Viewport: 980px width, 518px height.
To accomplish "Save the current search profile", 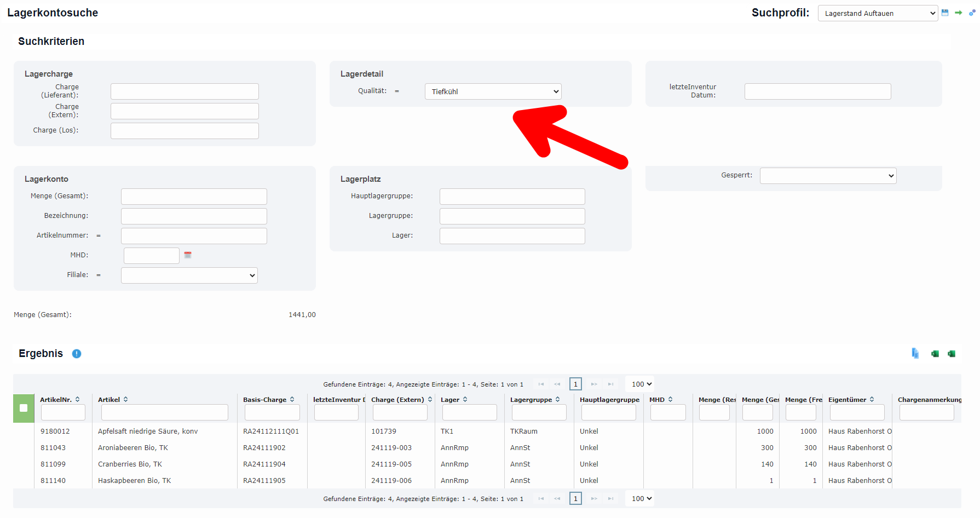I will click(945, 13).
